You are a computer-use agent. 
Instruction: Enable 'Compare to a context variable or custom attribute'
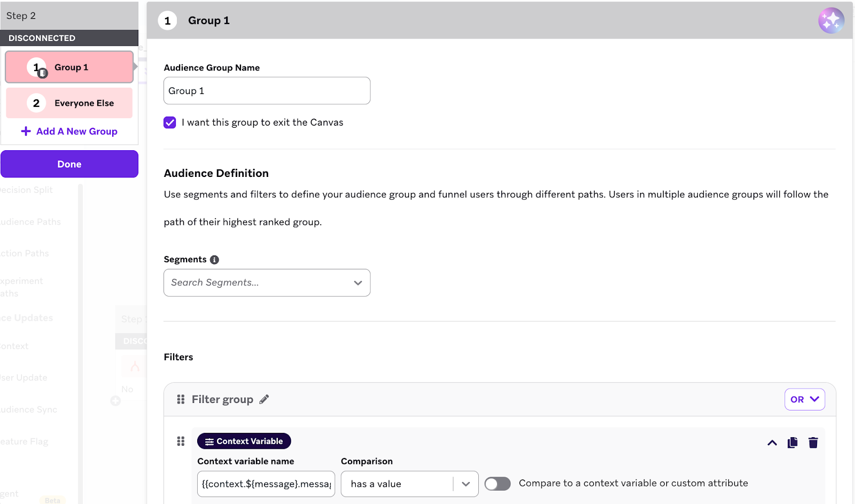tap(497, 483)
